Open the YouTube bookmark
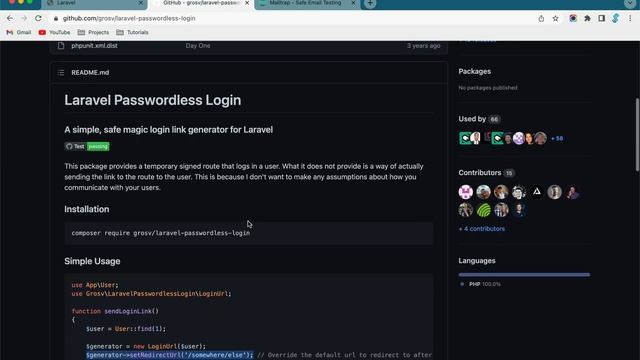640x360 pixels. [54, 32]
